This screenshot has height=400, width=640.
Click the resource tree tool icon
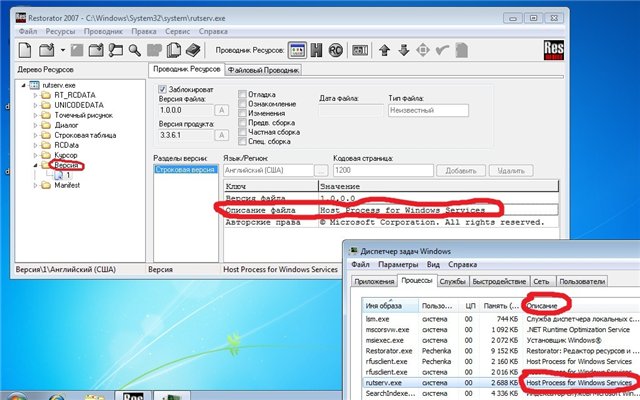tap(116, 50)
